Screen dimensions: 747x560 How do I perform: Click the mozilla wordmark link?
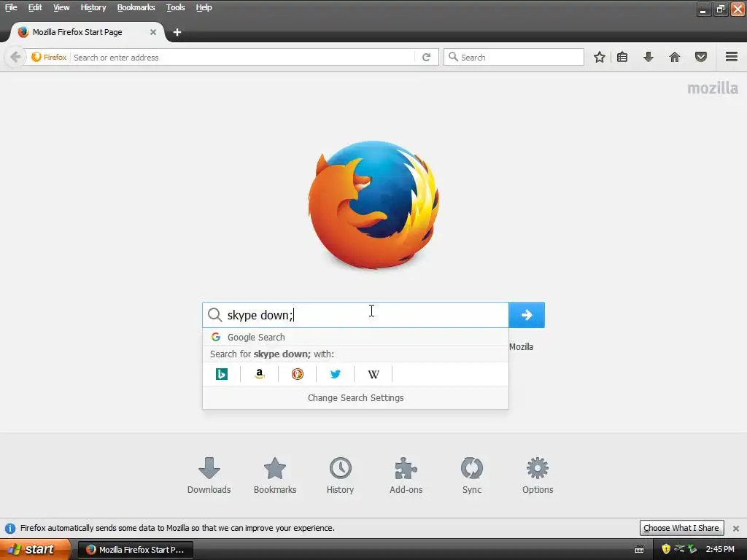coord(713,88)
